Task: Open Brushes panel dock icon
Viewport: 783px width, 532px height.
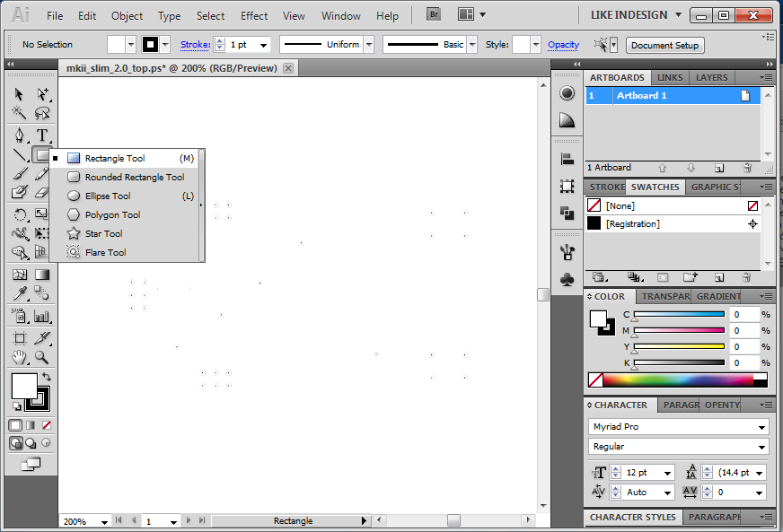Action: tap(567, 252)
